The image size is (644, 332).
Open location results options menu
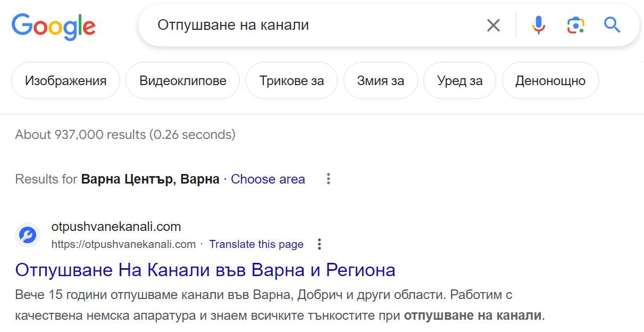coord(329,179)
